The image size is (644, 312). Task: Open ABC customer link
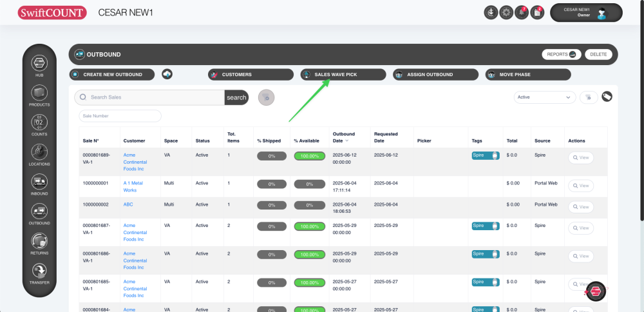click(x=128, y=204)
